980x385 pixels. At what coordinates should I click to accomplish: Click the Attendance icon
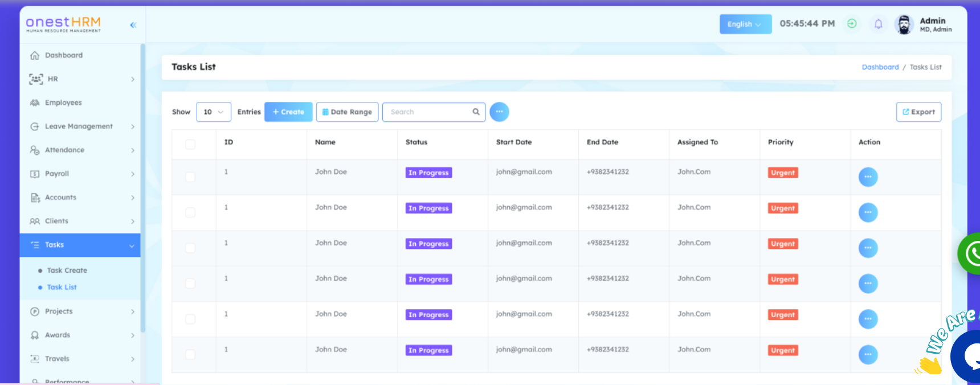click(35, 150)
